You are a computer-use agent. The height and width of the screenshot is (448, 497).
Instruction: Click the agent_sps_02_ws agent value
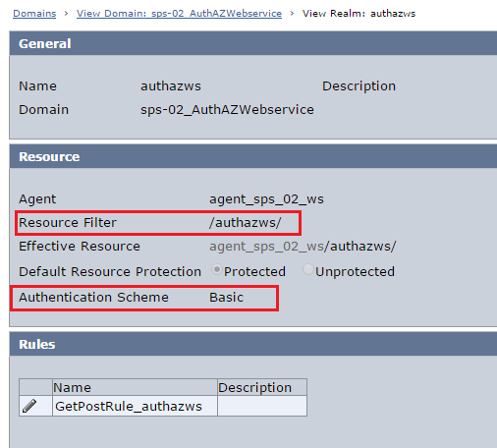pos(266,199)
